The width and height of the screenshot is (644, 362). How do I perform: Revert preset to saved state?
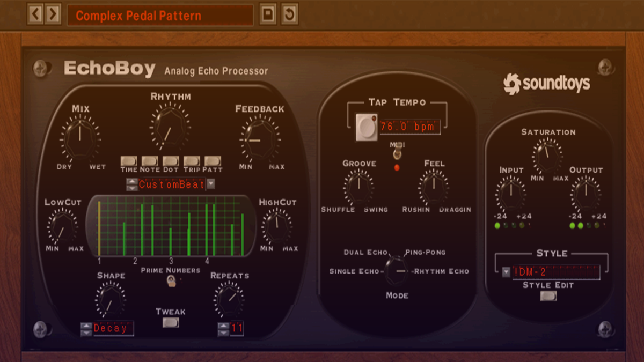coord(289,13)
